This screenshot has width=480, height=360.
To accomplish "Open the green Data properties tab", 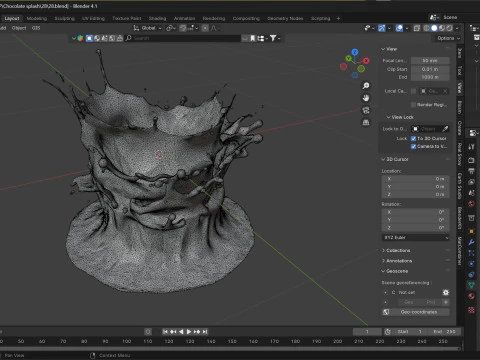I will click(471, 285).
